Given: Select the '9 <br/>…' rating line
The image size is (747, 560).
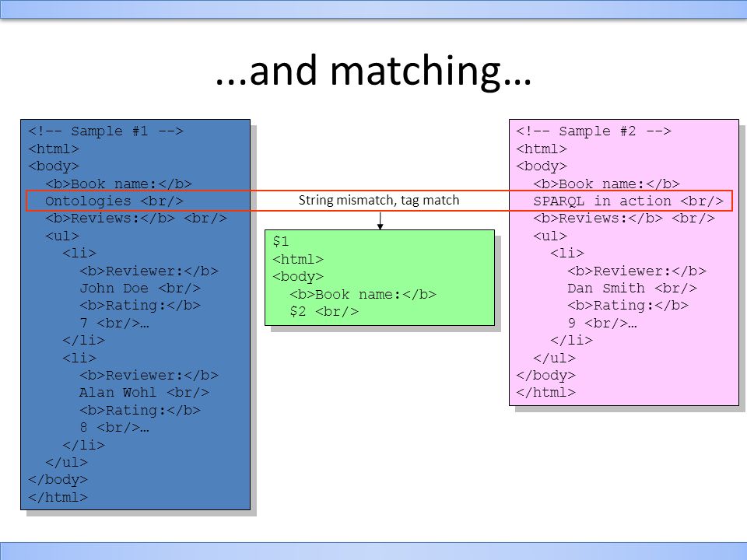Looking at the screenshot, I should pyautogui.click(x=602, y=323).
